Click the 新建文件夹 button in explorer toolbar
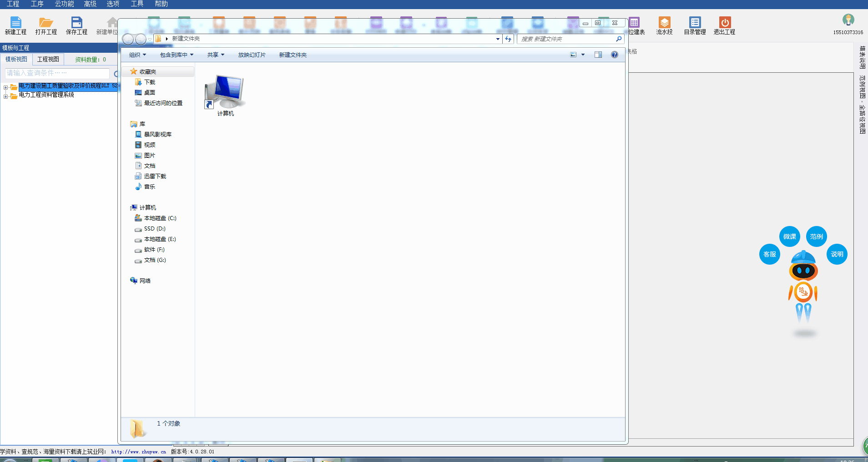The height and width of the screenshot is (462, 868). click(x=293, y=55)
